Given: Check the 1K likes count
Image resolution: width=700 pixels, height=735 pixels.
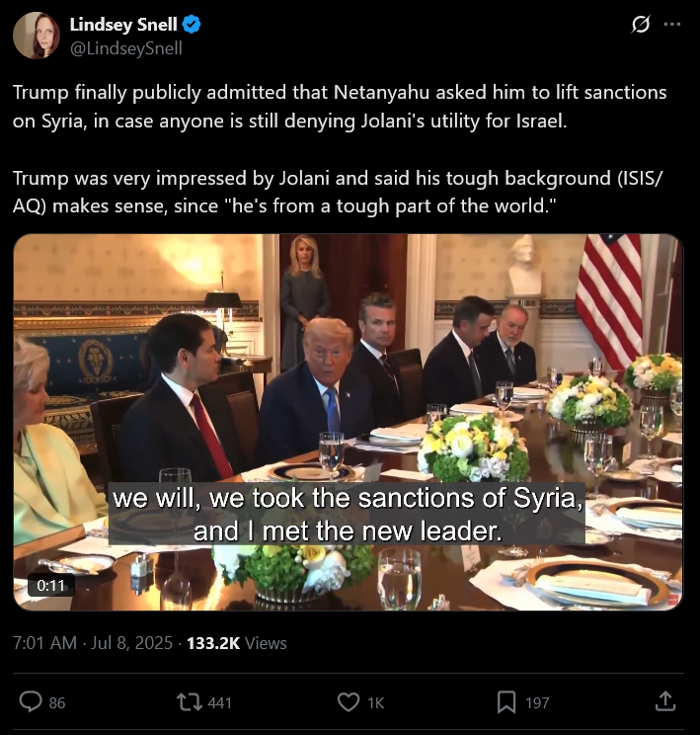Looking at the screenshot, I should pyautogui.click(x=376, y=702).
